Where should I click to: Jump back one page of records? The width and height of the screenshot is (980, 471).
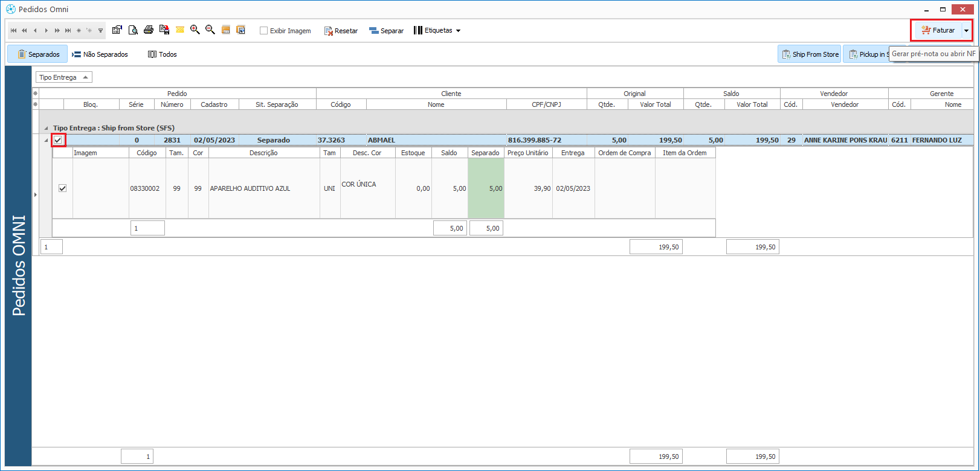[24, 30]
